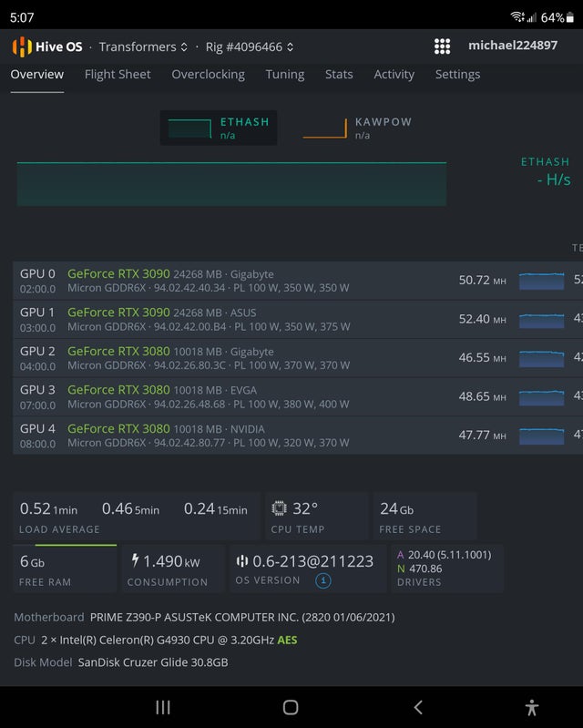Tap the Android back arrow

click(x=418, y=708)
